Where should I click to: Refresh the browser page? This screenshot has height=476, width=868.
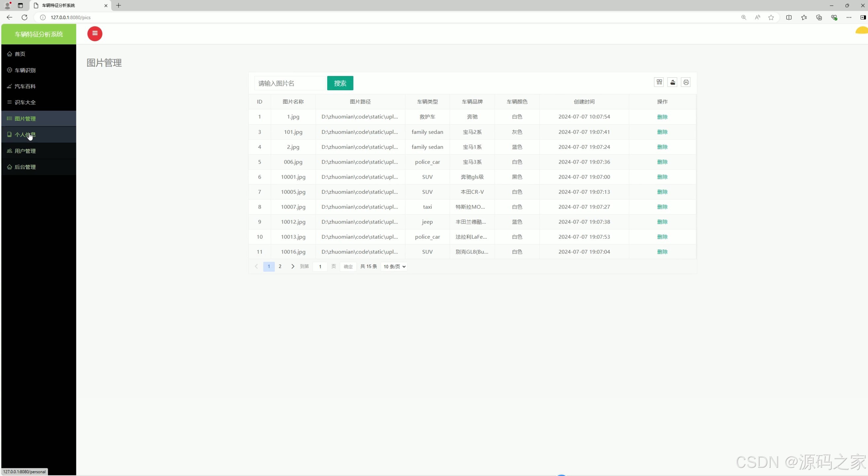24,17
